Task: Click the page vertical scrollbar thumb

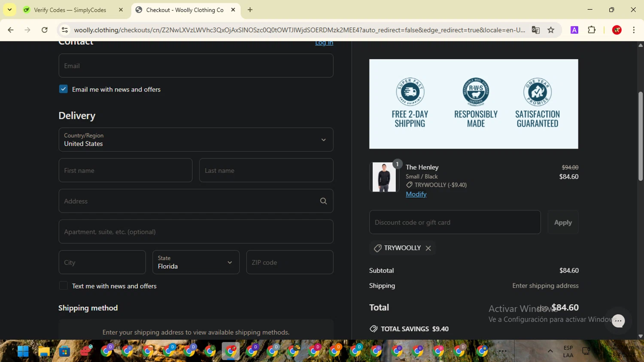Action: [x=641, y=137]
